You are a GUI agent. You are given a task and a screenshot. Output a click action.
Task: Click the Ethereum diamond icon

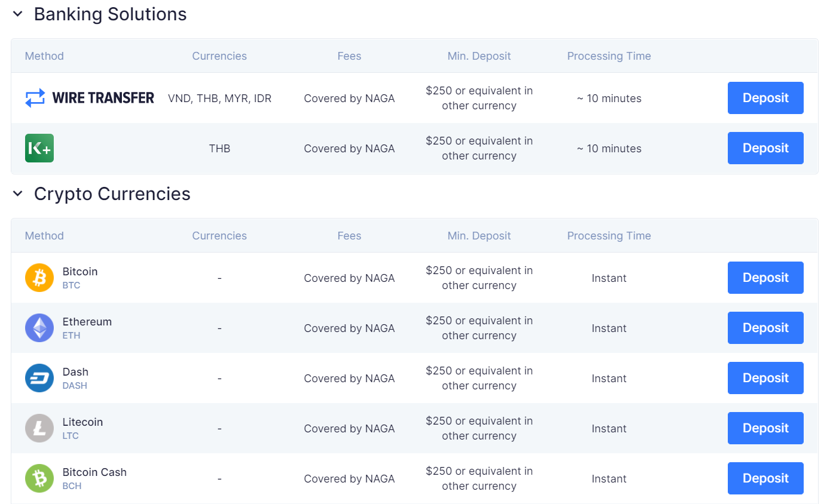[x=39, y=328]
